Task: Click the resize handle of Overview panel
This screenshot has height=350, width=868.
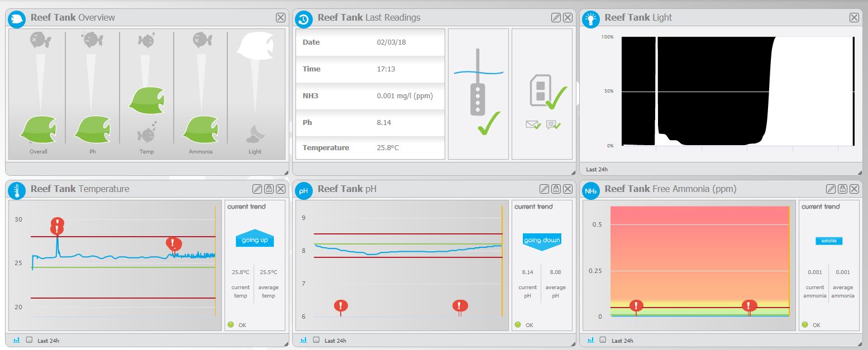Action: point(285,172)
